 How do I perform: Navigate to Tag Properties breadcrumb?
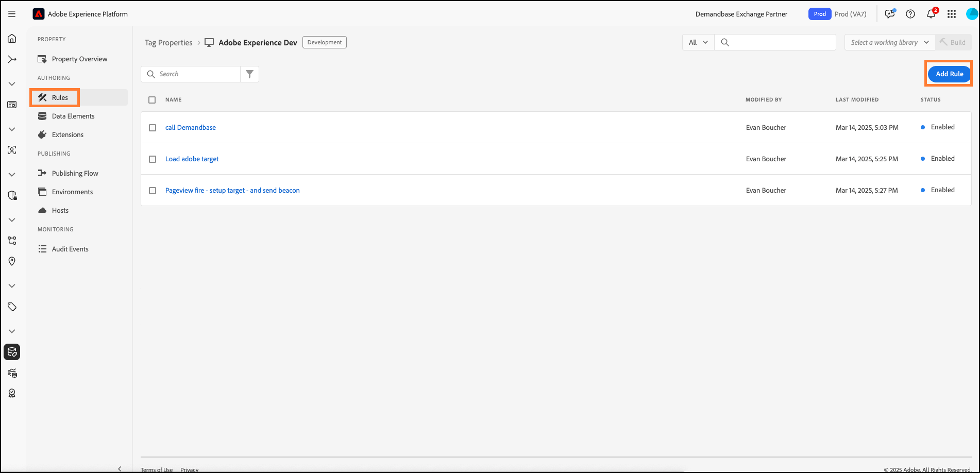click(x=168, y=43)
